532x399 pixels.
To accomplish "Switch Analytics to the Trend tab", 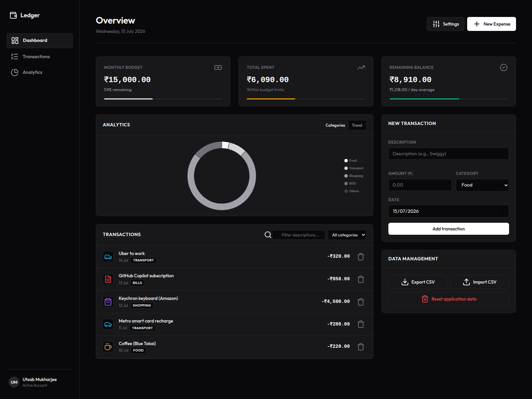I will 357,125.
